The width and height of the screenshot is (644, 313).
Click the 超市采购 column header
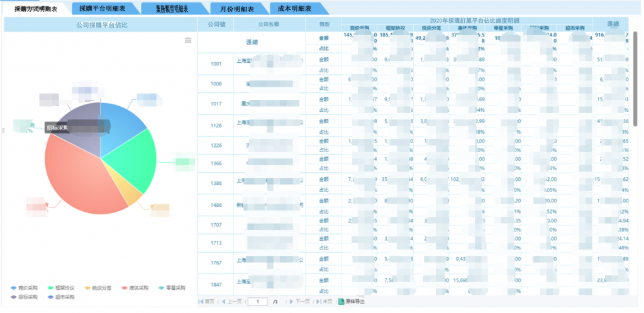[x=575, y=28]
